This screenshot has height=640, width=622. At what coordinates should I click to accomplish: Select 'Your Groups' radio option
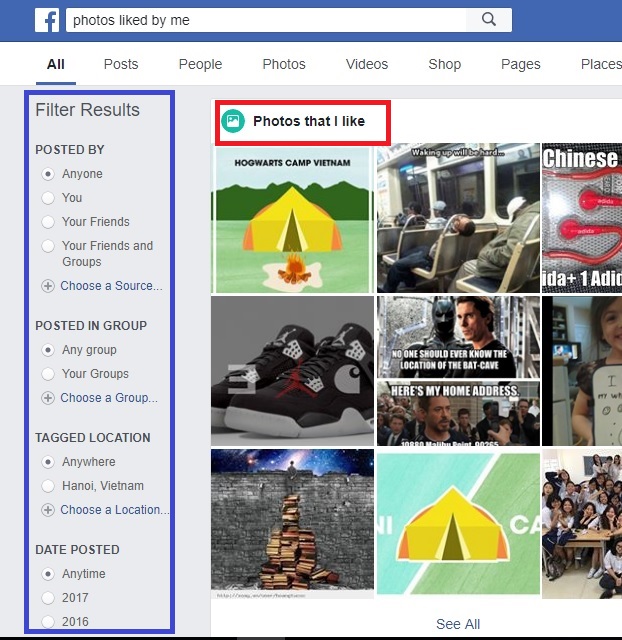47,374
